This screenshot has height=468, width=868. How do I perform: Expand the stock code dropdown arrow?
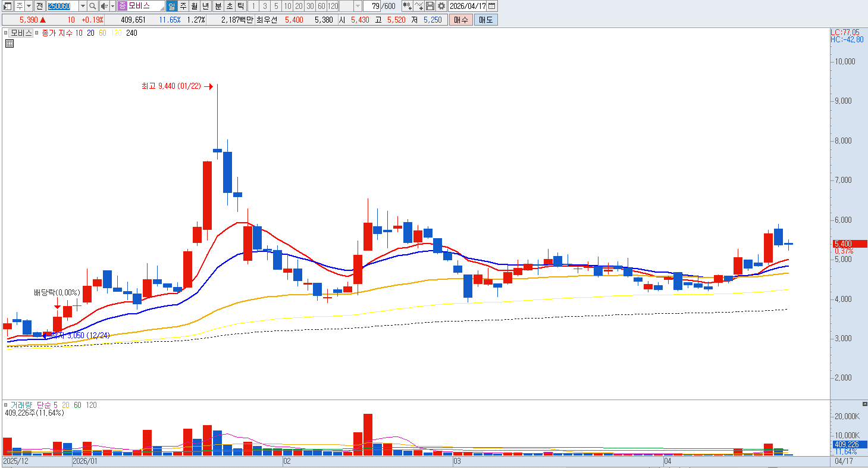pos(83,6)
